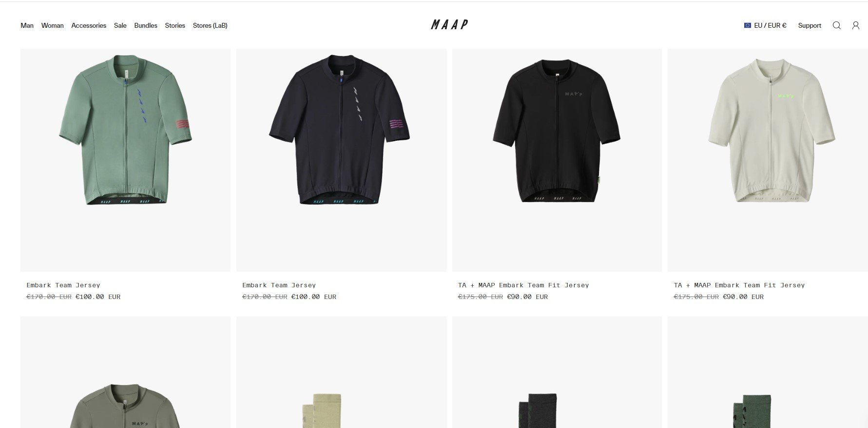Open the Man menu
868x428 pixels.
click(x=27, y=25)
